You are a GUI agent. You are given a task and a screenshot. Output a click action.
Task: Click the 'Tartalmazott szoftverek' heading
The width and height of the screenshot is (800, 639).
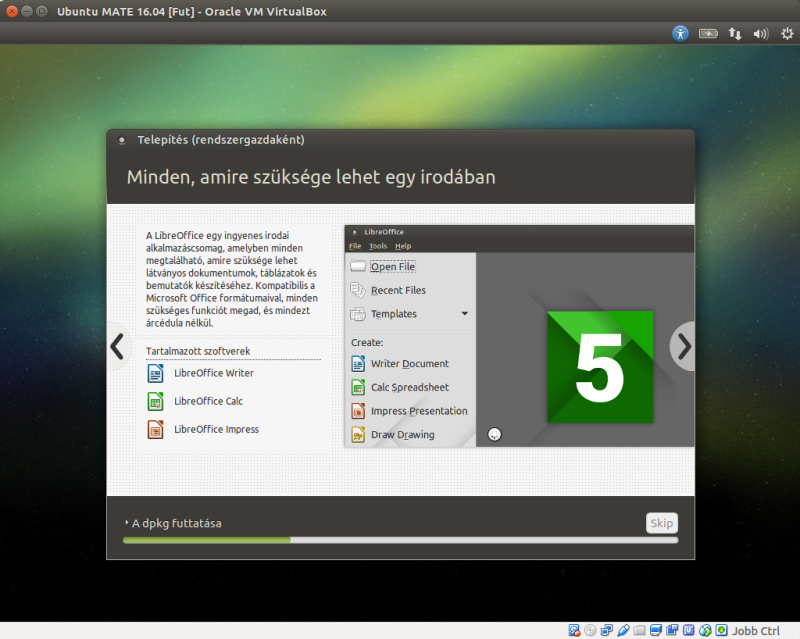(x=198, y=351)
